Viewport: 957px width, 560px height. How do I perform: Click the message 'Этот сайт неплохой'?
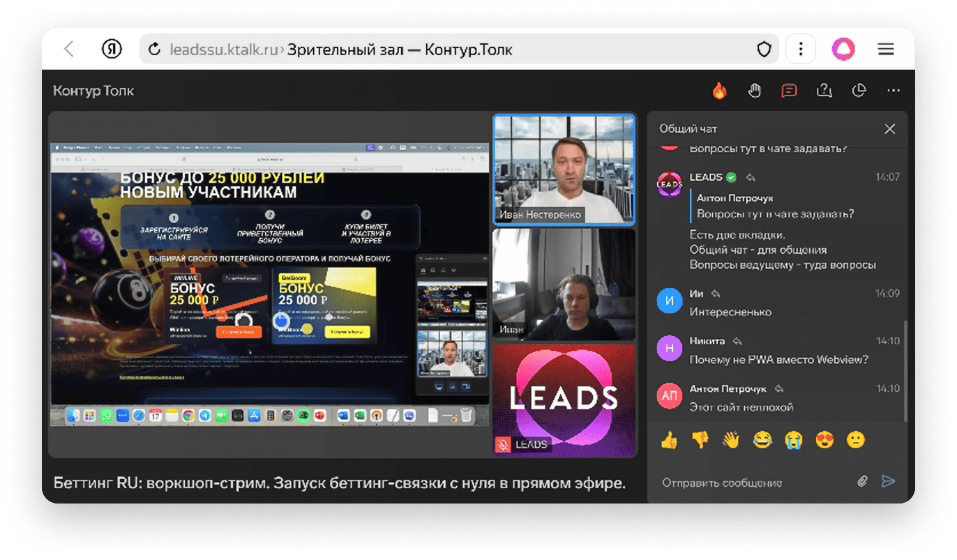tap(741, 407)
